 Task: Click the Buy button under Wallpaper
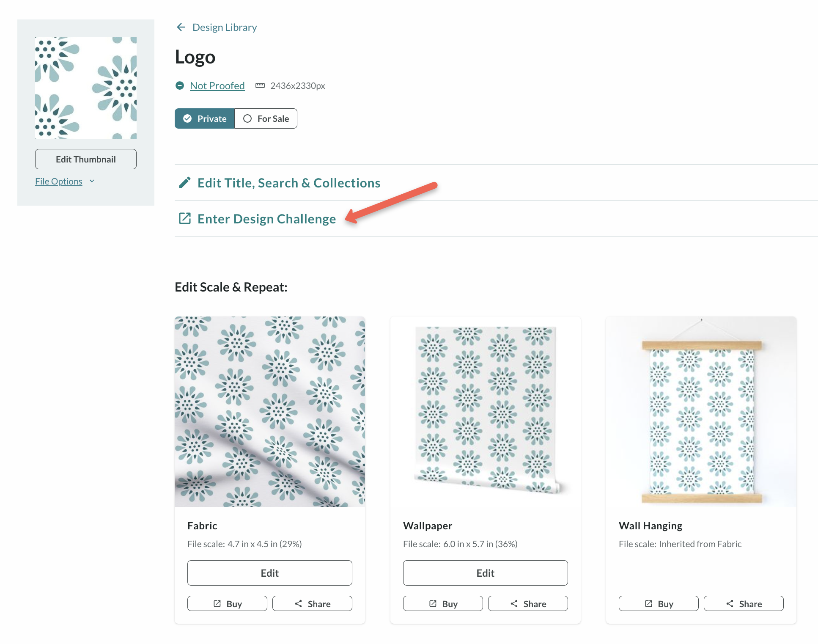443,604
